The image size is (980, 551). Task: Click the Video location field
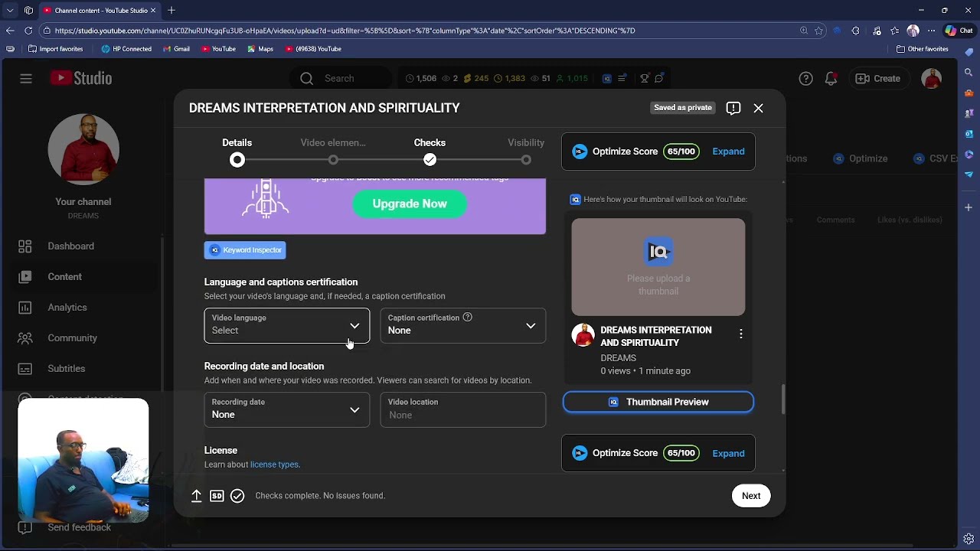pos(463,409)
